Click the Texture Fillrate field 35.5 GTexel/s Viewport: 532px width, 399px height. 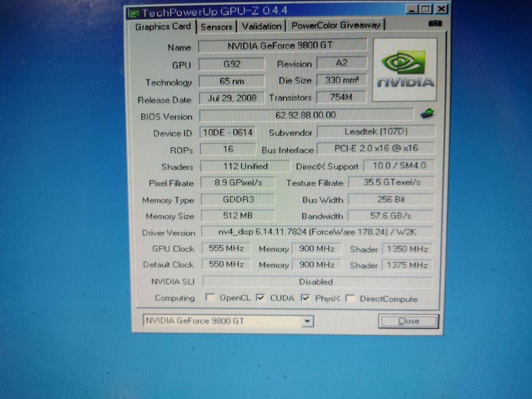(x=391, y=182)
